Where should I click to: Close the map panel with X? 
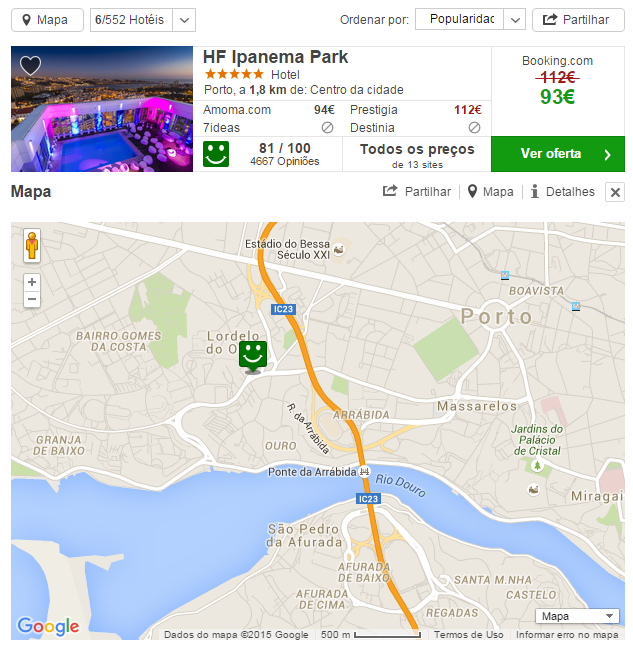(x=615, y=192)
